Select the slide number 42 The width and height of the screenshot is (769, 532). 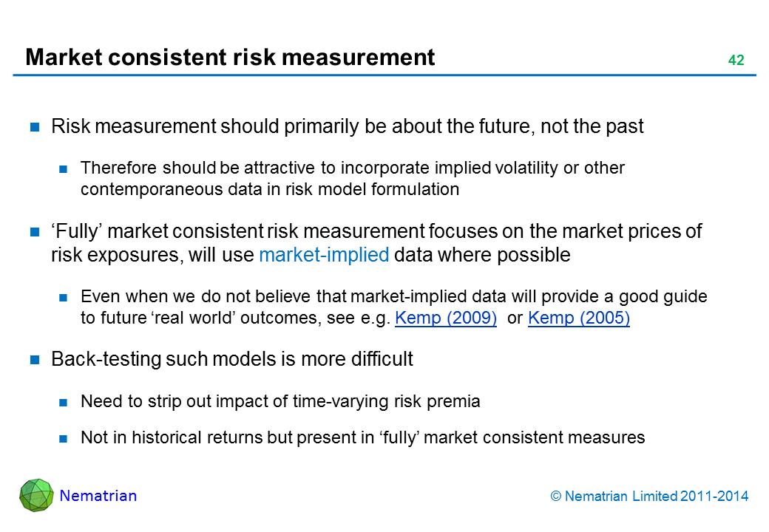click(736, 61)
